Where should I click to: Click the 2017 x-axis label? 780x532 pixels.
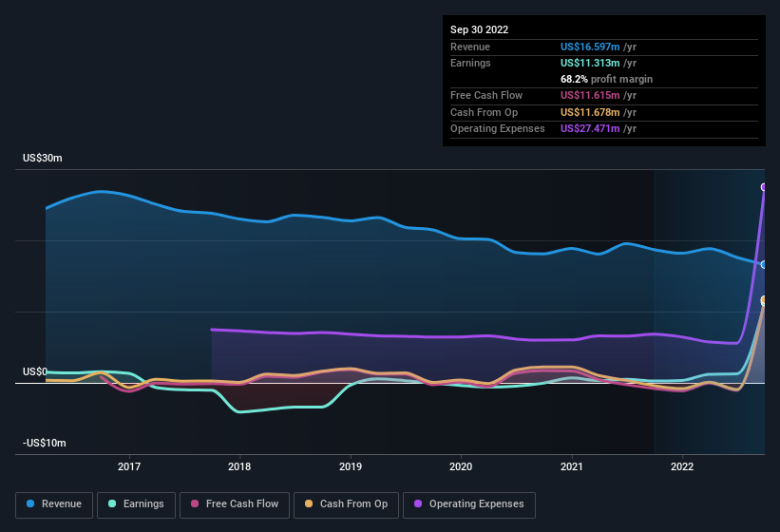(129, 466)
